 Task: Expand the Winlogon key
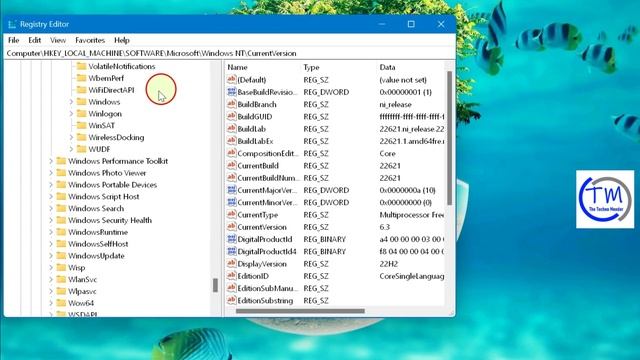tap(71, 113)
